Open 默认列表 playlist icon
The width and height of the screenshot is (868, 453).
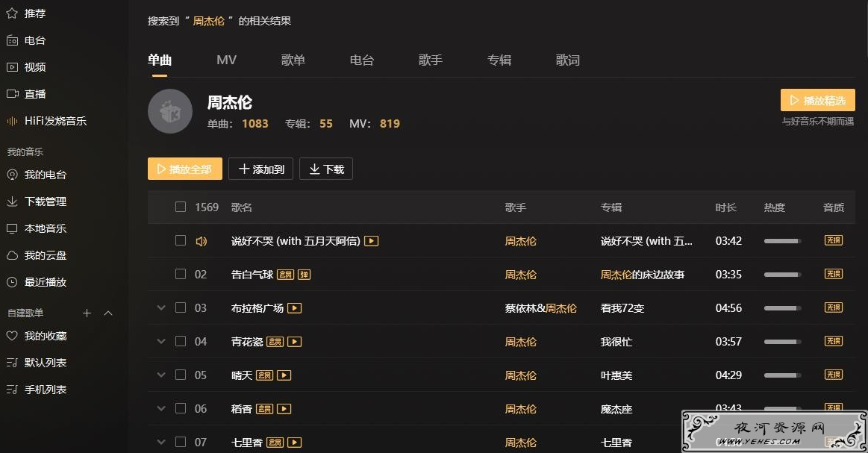point(12,363)
